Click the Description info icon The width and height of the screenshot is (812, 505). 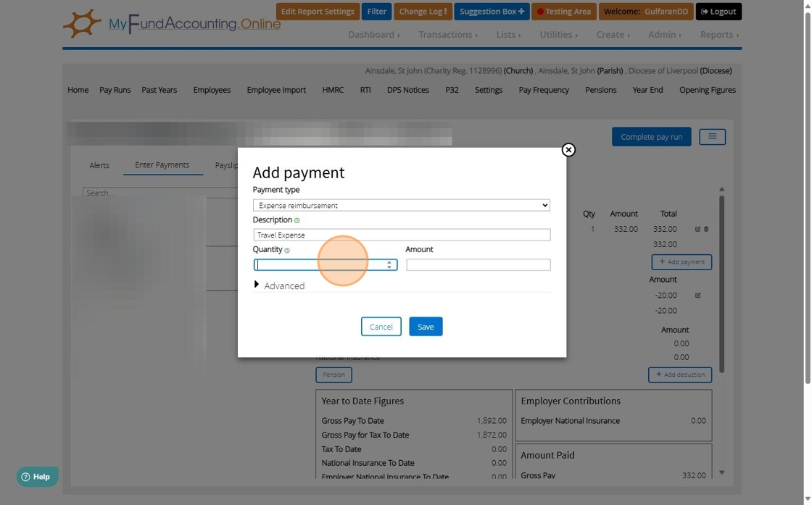(297, 220)
